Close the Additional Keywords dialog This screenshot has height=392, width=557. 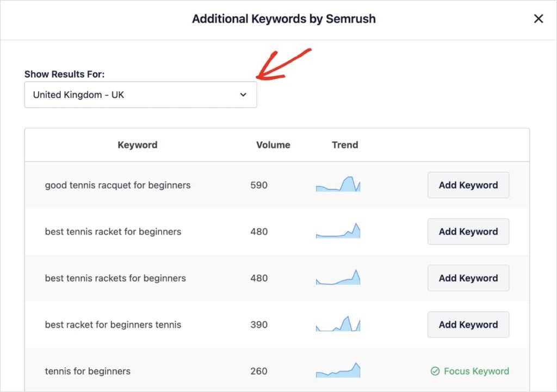click(x=539, y=18)
